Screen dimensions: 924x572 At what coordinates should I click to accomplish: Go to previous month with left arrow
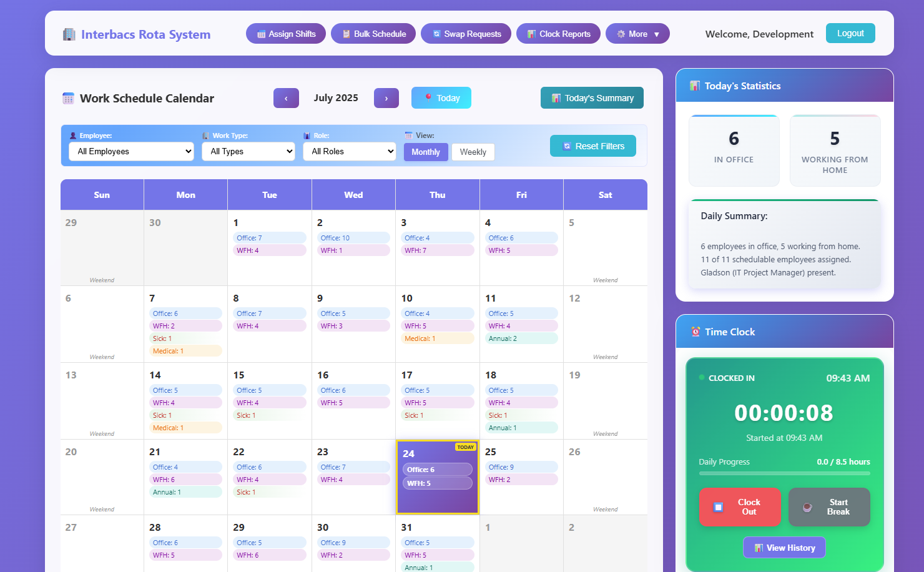tap(286, 98)
